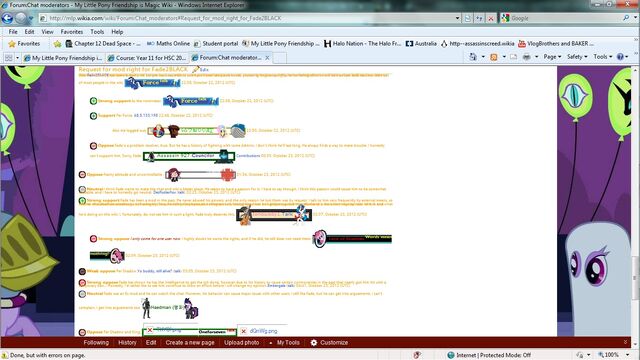Click the Quick Tabs grid icon

pos(8,58)
